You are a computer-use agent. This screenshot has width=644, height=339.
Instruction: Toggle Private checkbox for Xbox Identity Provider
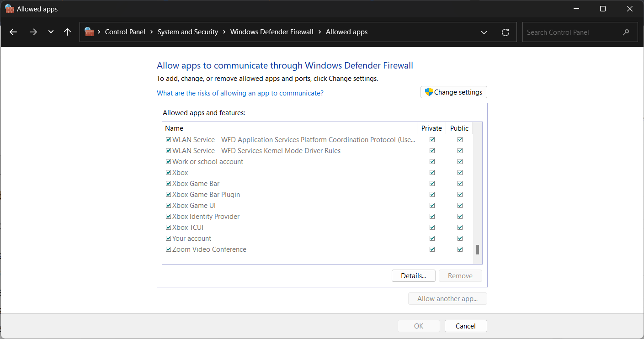[x=432, y=217]
